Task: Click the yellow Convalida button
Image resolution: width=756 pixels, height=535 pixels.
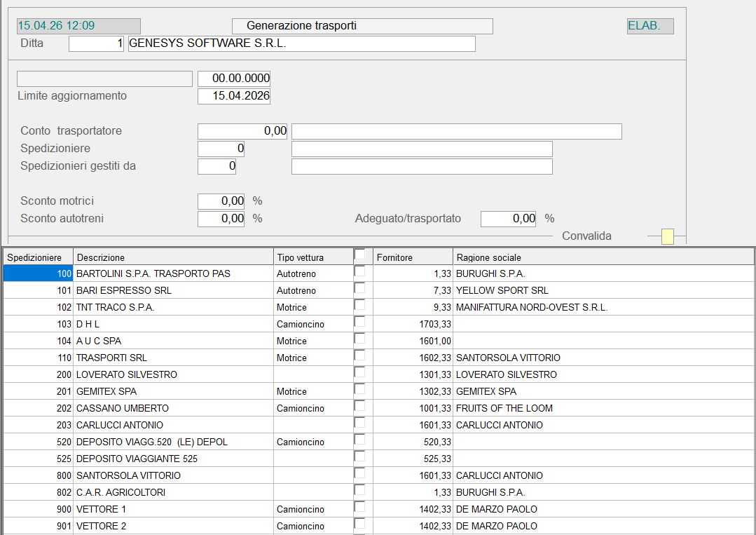Action: coord(668,237)
